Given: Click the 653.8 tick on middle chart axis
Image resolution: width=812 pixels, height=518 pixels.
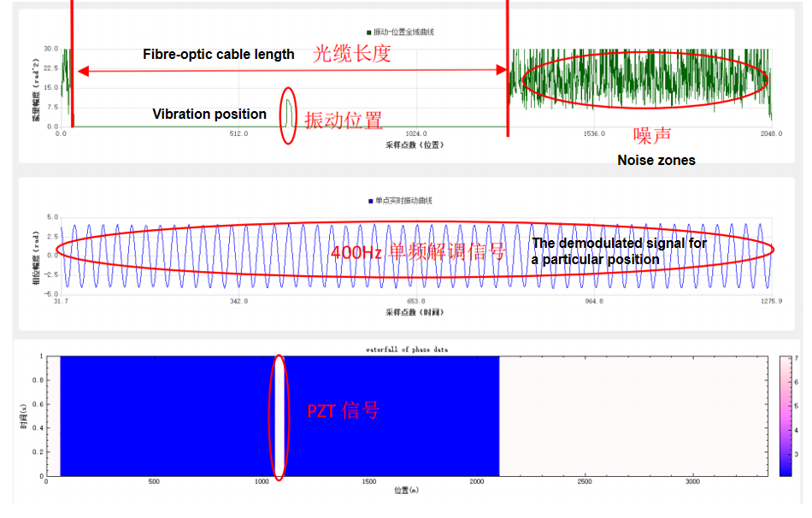Looking at the screenshot, I should click(416, 302).
